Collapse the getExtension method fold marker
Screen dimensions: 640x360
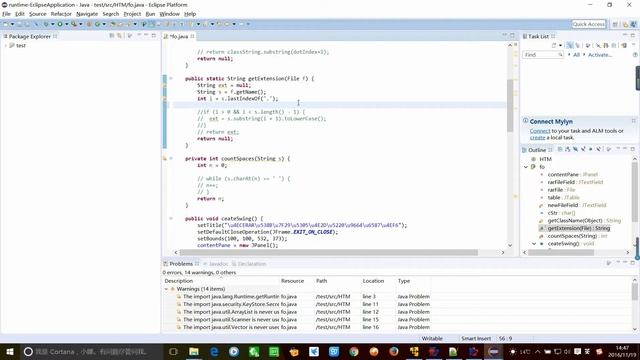(x=171, y=78)
